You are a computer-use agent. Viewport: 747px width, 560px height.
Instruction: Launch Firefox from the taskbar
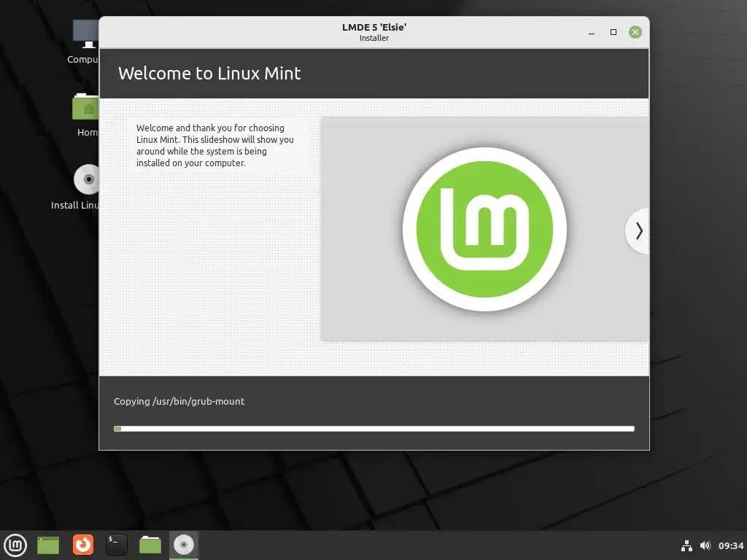click(x=83, y=545)
